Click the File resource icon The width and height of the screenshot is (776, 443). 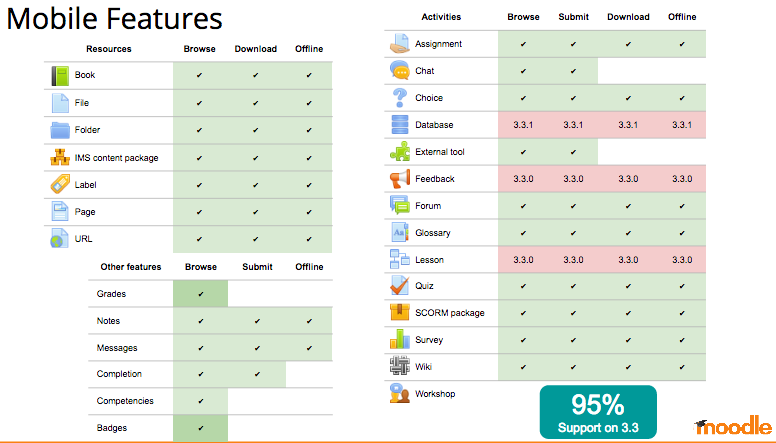60,103
